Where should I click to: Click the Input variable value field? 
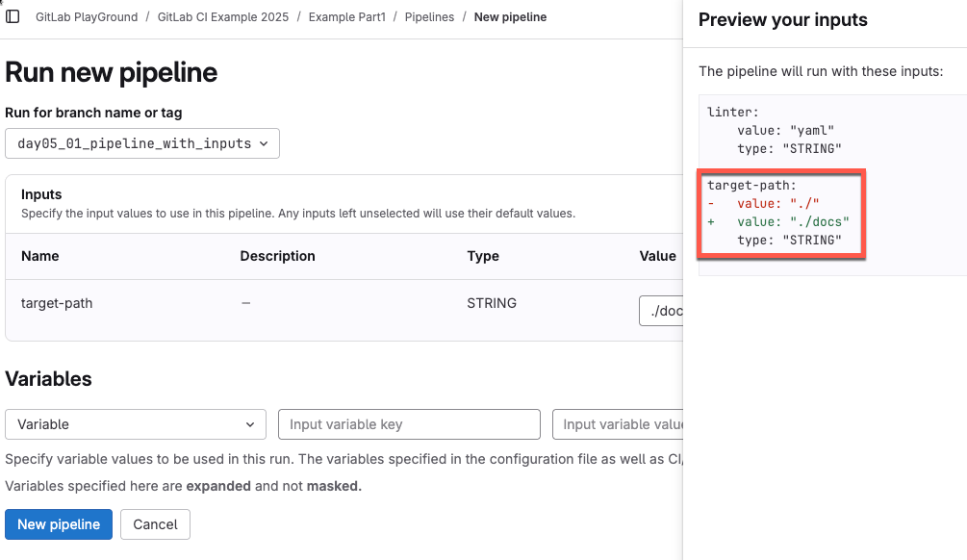(618, 424)
